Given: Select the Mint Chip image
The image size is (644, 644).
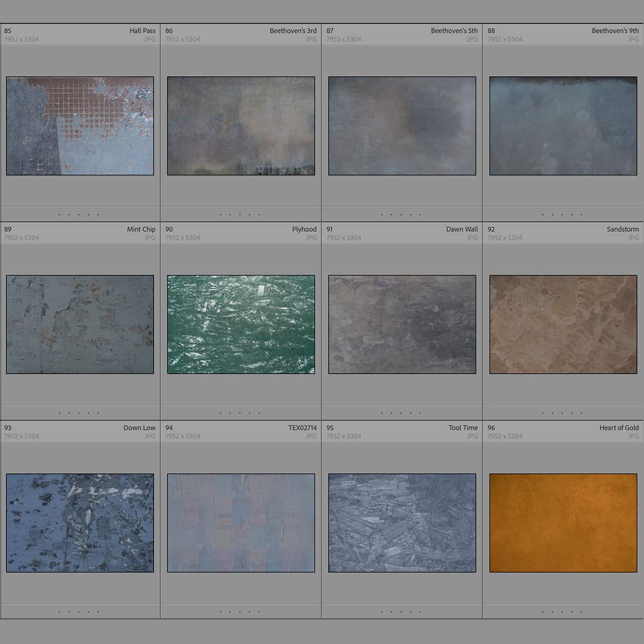Looking at the screenshot, I should tap(79, 323).
